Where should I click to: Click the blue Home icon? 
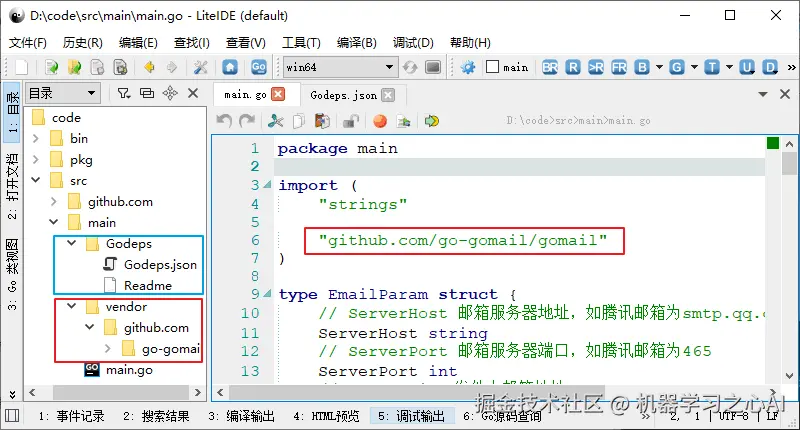point(230,67)
